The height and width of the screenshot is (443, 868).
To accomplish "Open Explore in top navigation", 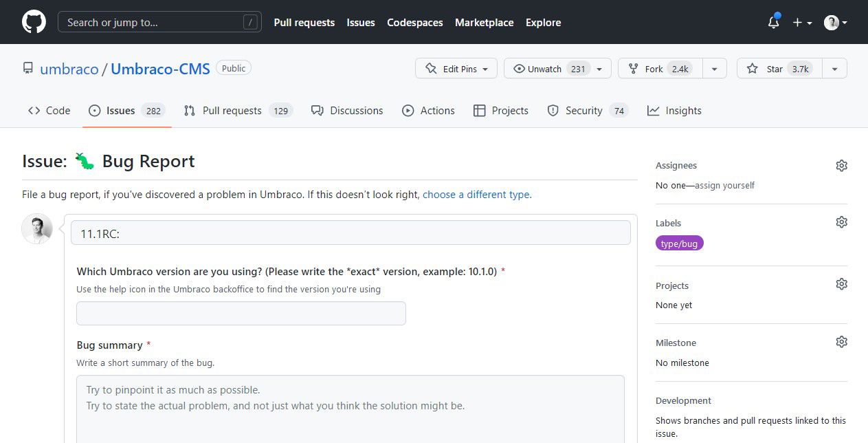I will [544, 23].
